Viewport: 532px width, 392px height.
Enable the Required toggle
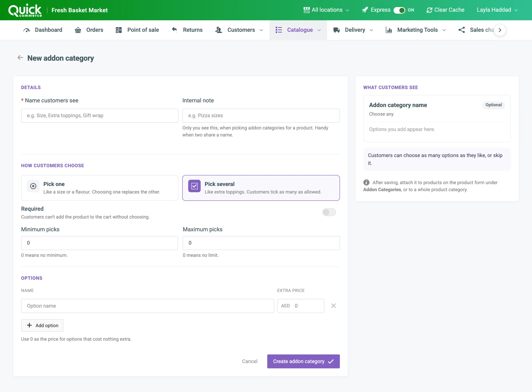tap(329, 212)
